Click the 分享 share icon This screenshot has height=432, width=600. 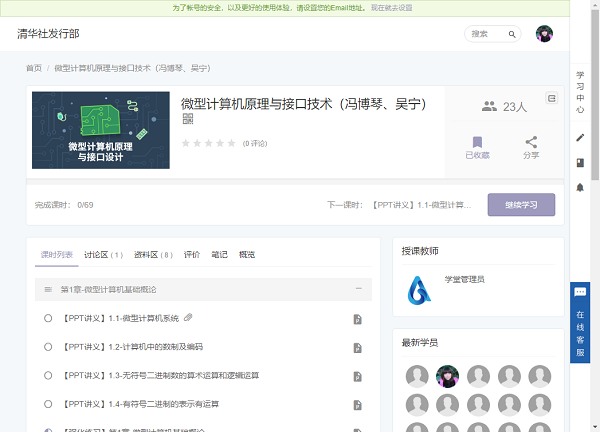click(x=531, y=142)
